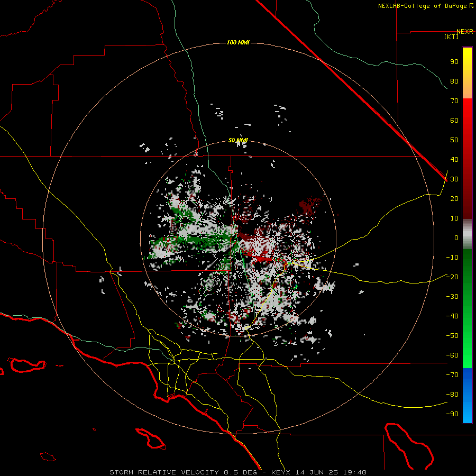476x476 pixels.
Task: Click the 60 value on the velocity scale
Action: point(454,120)
